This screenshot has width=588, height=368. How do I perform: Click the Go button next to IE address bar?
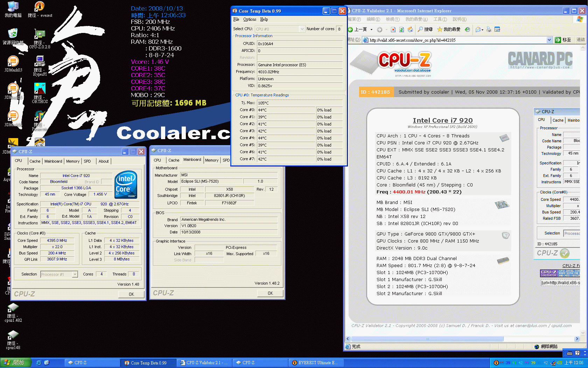(563, 40)
